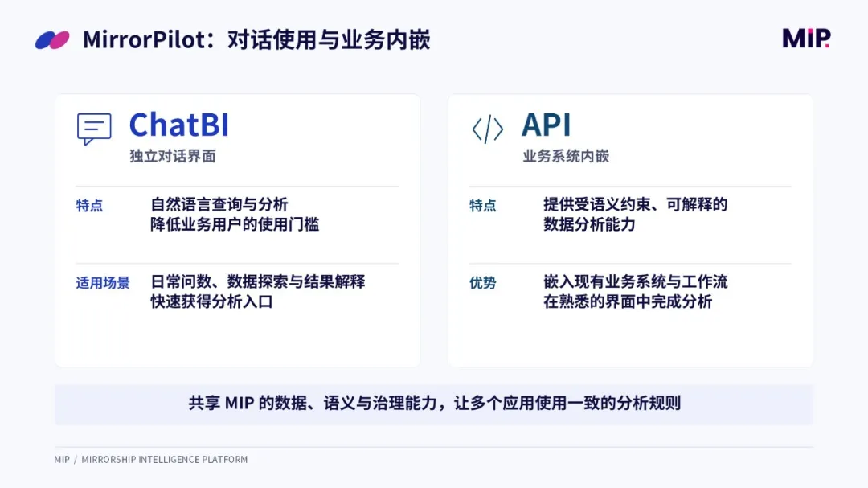Click the text '在熟悉的界面中完成分析'

click(x=628, y=301)
